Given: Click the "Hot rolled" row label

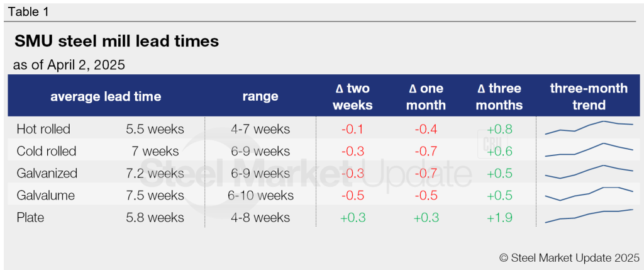Looking at the screenshot, I should [45, 129].
